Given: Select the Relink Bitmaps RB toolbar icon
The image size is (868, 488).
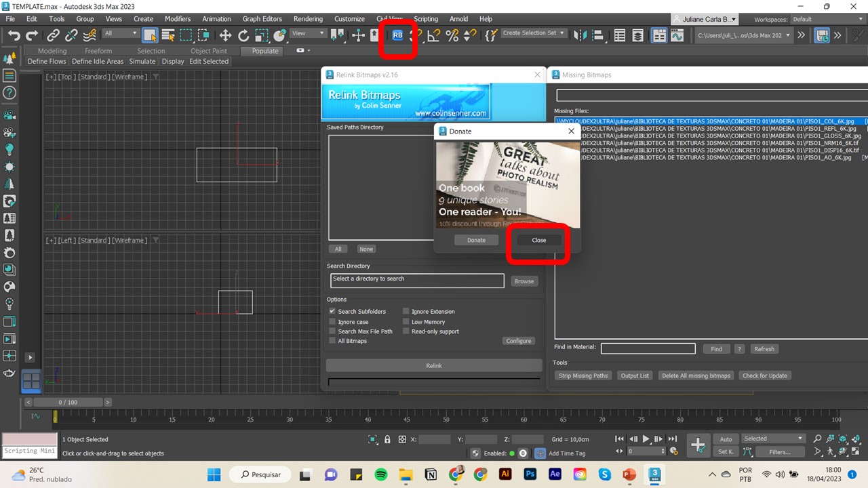Looking at the screenshot, I should click(x=397, y=35).
